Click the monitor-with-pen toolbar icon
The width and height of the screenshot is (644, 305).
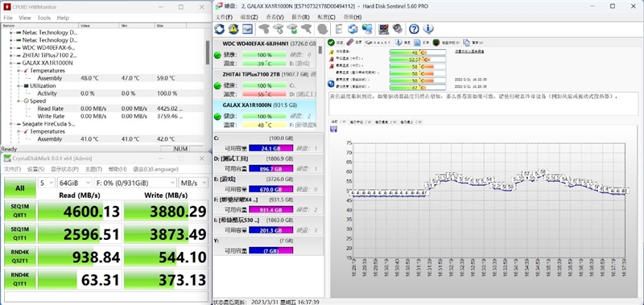click(384, 29)
